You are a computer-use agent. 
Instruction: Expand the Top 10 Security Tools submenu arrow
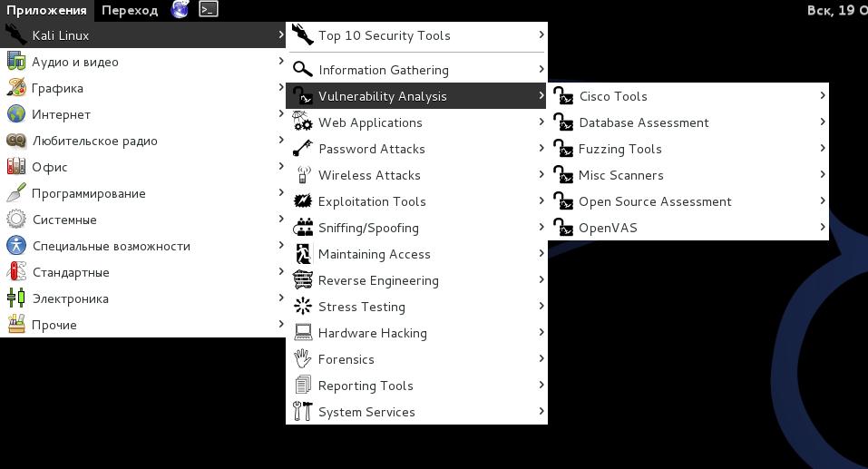point(541,35)
